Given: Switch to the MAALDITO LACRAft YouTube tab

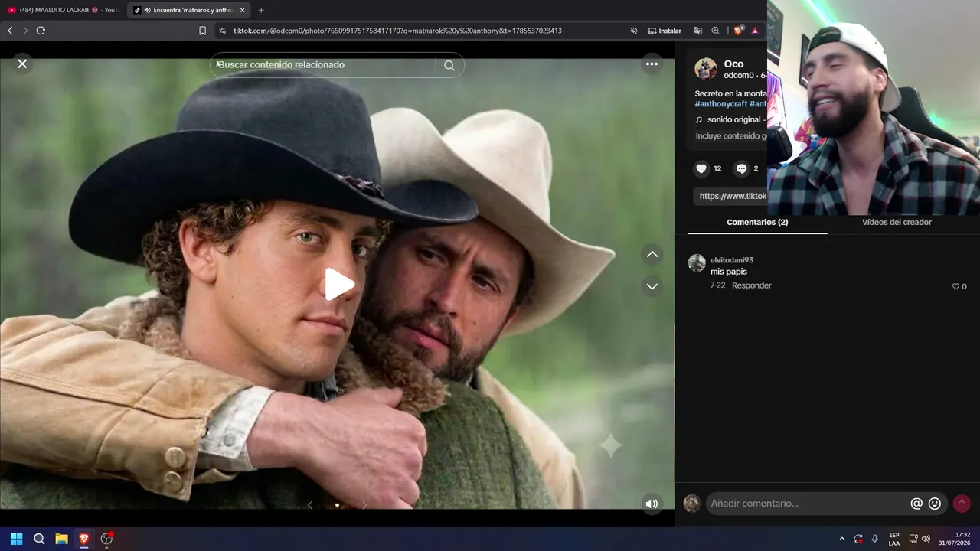Looking at the screenshot, I should [x=63, y=10].
